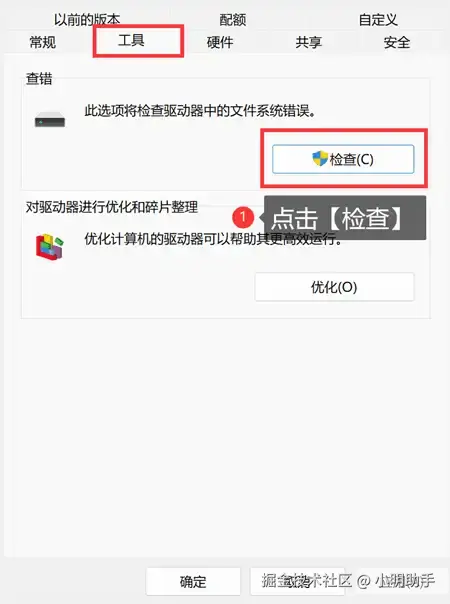450x604 pixels.
Task: Click the 对驱动器进行优化和碎片整理 heading
Action: coord(112,207)
